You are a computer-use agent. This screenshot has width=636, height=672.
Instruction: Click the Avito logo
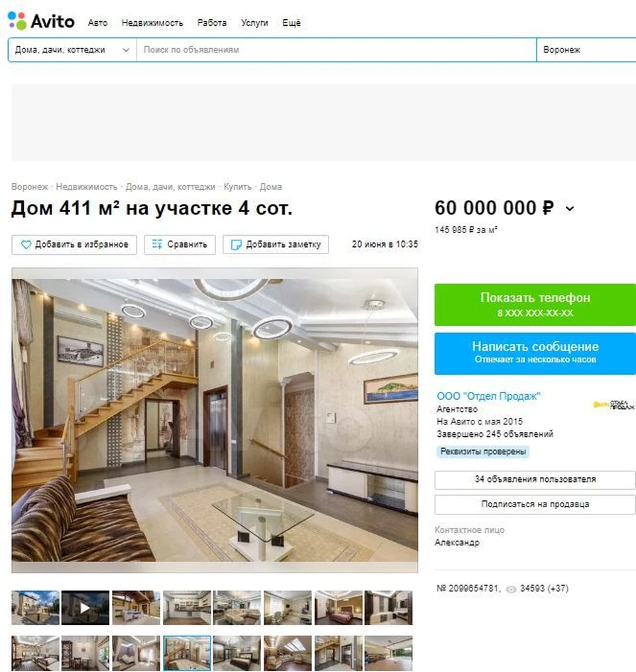(x=41, y=21)
